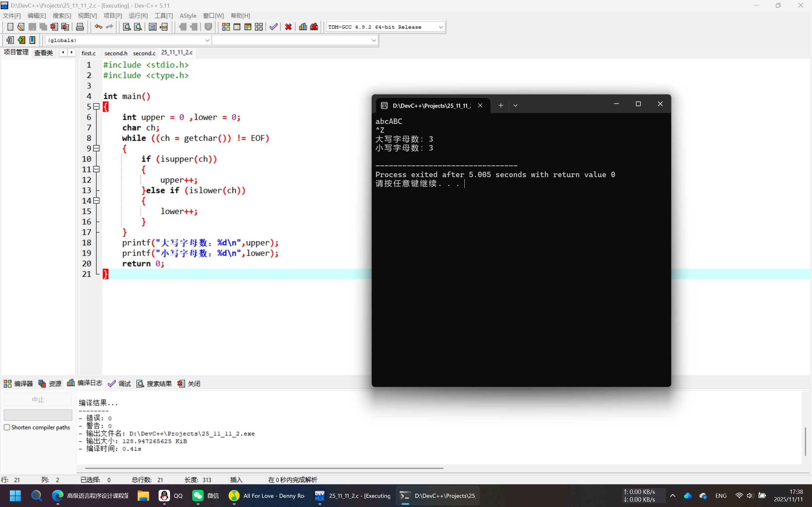Open the TDM-GCC compiler selection dropdown
Image resolution: width=812 pixels, height=507 pixels.
point(441,27)
